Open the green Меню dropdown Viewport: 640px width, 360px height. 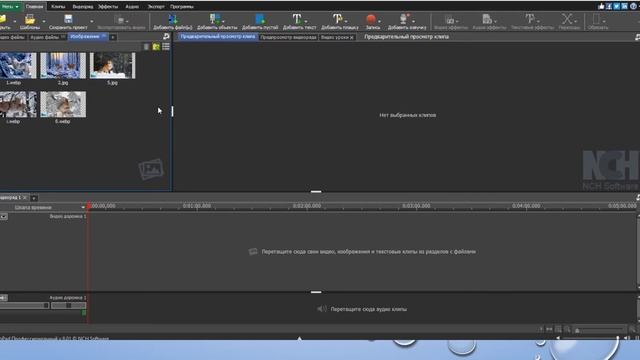pyautogui.click(x=10, y=7)
